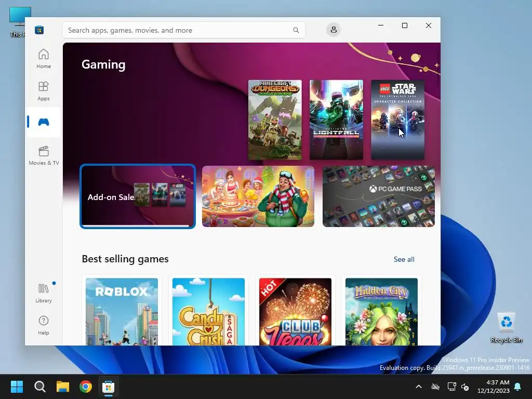
Task: Open the Home section in Store sidebar
Action: coord(44,59)
